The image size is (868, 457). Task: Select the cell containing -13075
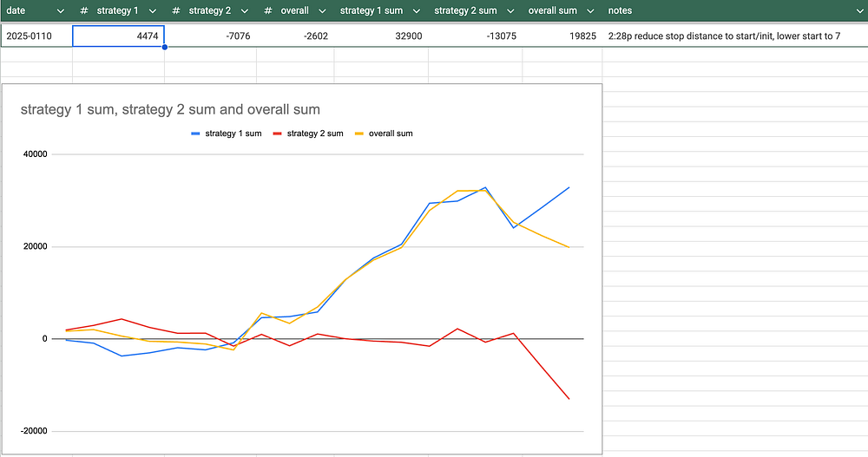pyautogui.click(x=475, y=36)
